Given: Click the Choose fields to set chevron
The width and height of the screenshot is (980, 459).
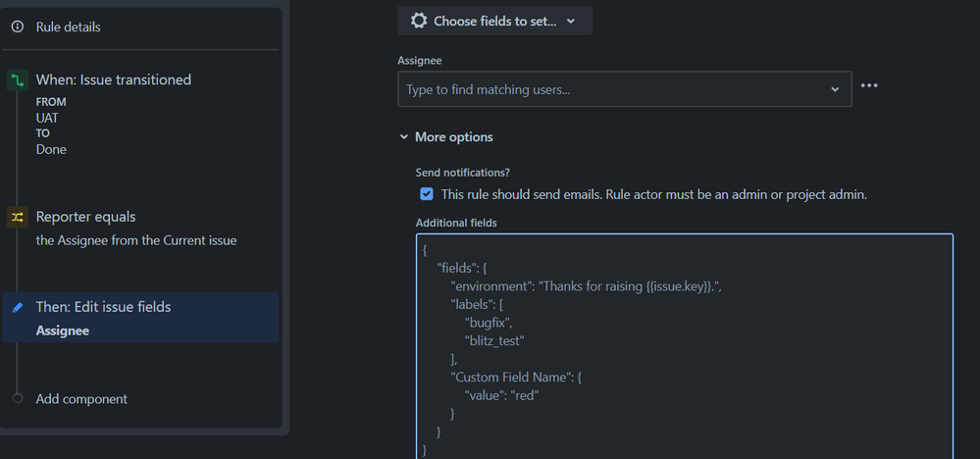Looking at the screenshot, I should pyautogui.click(x=571, y=22).
